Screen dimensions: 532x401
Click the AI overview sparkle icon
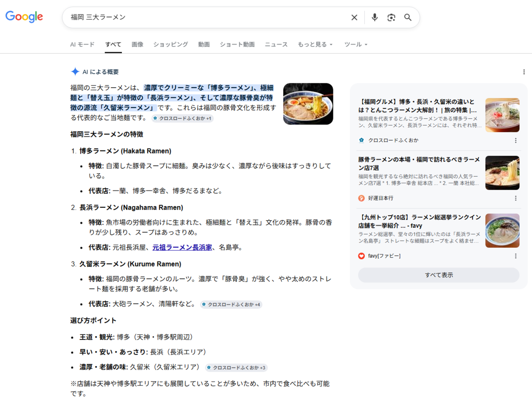pos(75,72)
